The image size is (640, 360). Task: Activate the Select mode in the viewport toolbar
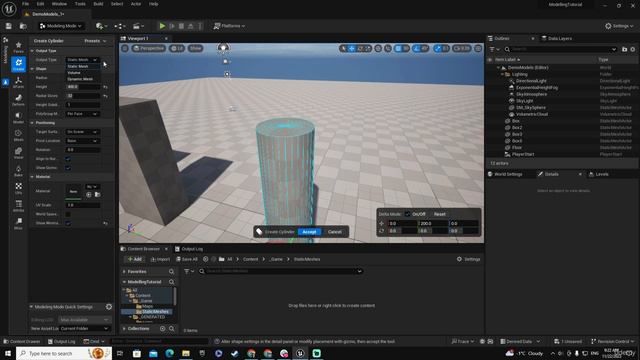point(343,48)
